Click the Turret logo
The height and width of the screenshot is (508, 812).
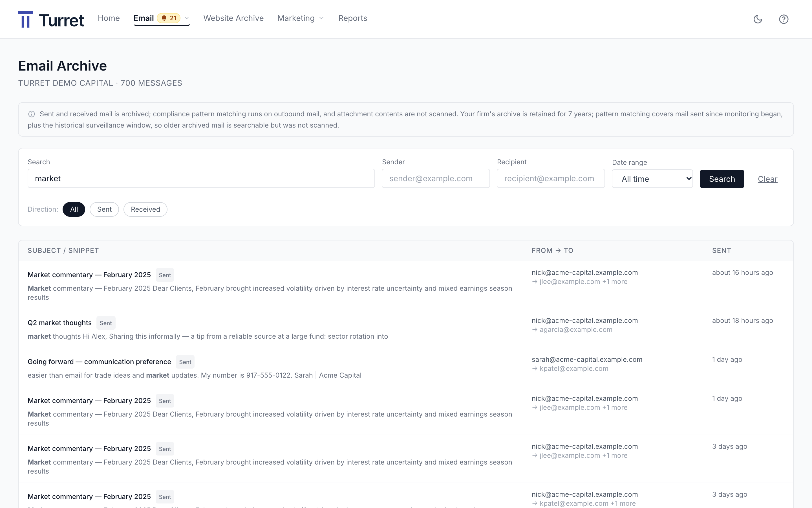click(51, 19)
